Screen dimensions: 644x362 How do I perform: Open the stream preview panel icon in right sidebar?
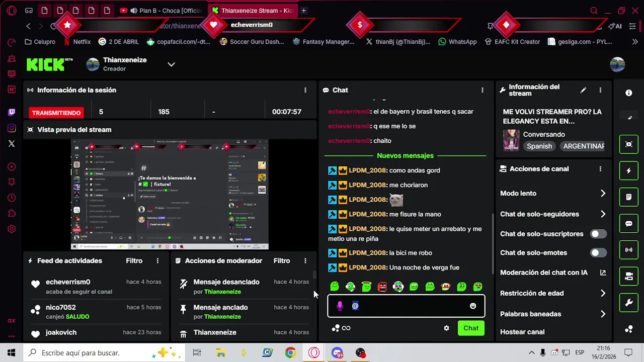628,144
